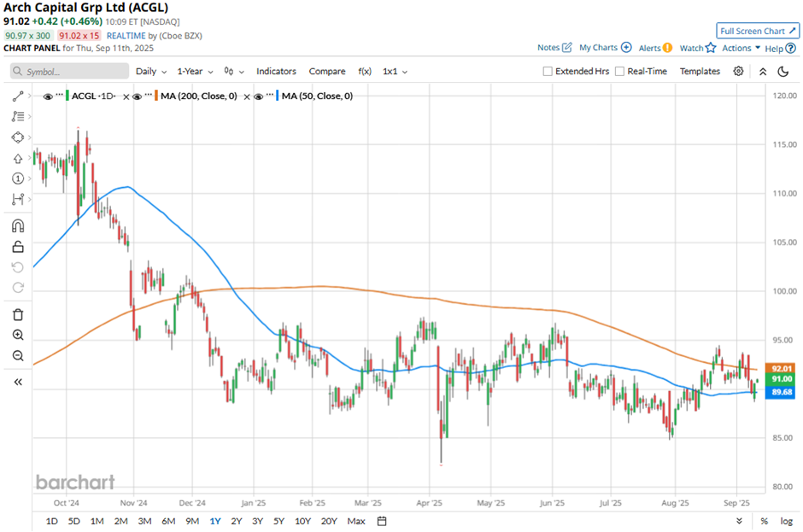Toggle visibility of ACGL series
Image resolution: width=803 pixels, height=532 pixels.
(x=48, y=96)
